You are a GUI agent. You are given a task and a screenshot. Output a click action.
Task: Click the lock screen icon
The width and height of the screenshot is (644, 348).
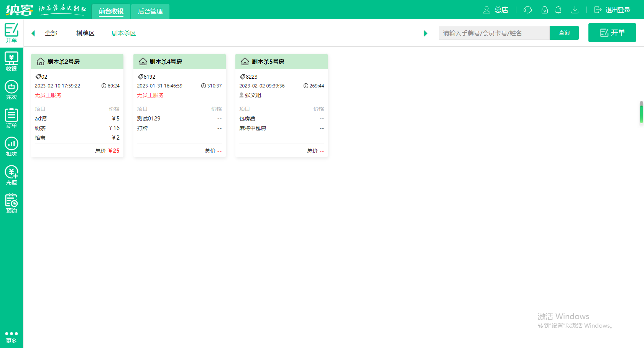544,10
